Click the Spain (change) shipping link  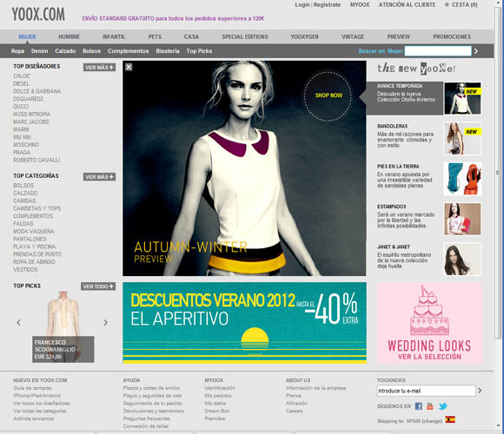click(424, 421)
